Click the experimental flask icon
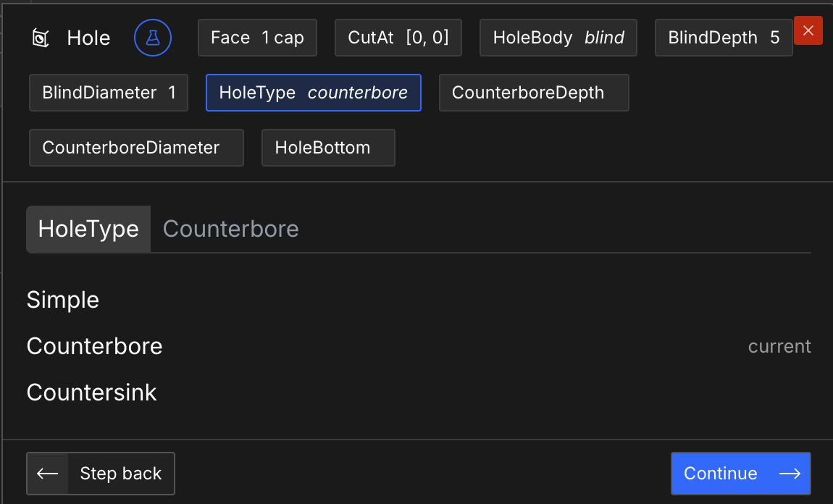This screenshot has width=833, height=504. 153,38
